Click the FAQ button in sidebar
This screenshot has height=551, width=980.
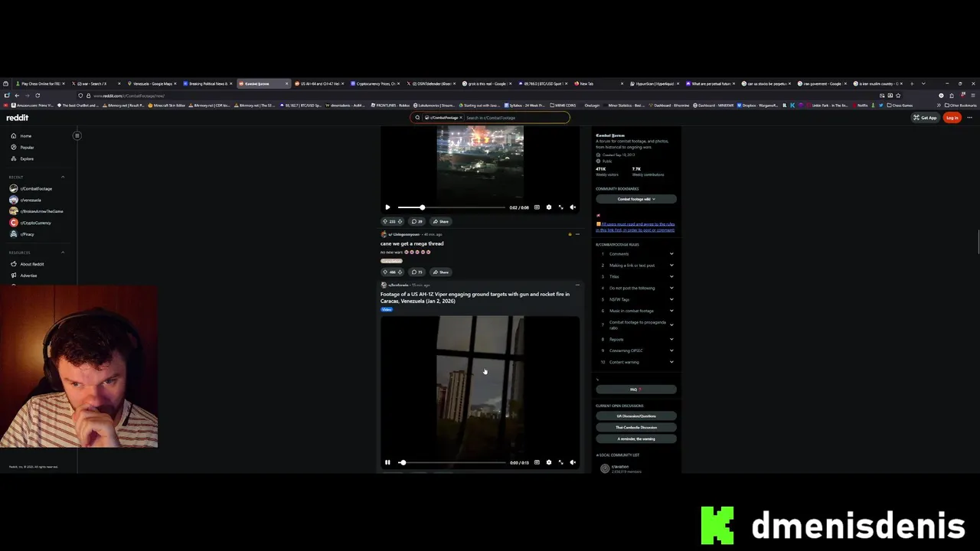(636, 390)
